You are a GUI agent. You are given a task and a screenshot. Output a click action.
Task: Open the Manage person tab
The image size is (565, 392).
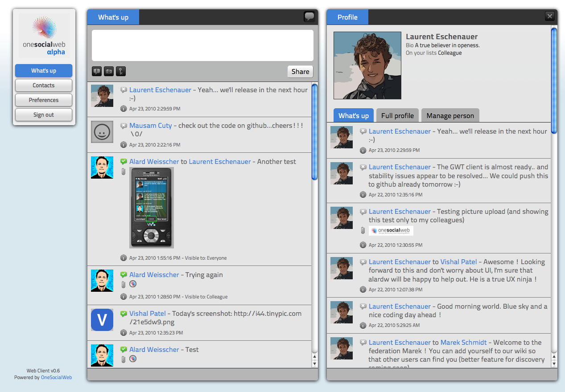click(450, 116)
